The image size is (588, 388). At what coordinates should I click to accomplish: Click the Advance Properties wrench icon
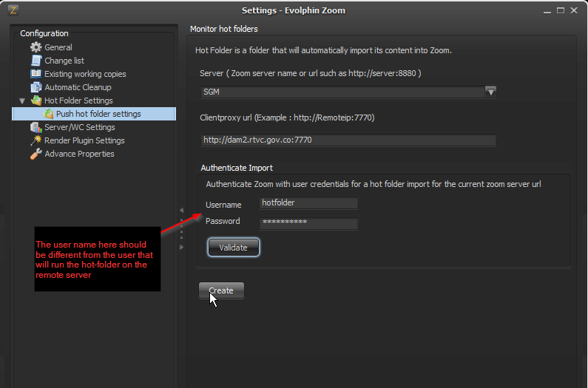pyautogui.click(x=36, y=154)
